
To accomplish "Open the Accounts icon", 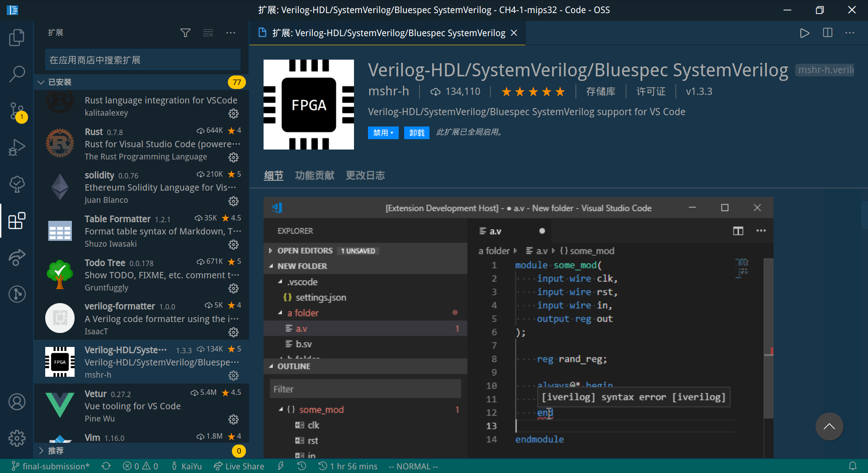I will pos(17,401).
